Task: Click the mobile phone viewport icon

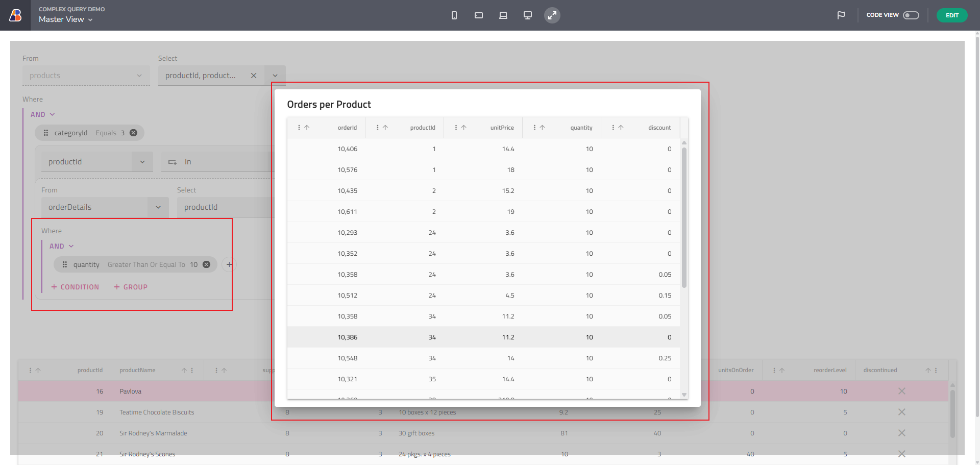Action: click(x=454, y=15)
